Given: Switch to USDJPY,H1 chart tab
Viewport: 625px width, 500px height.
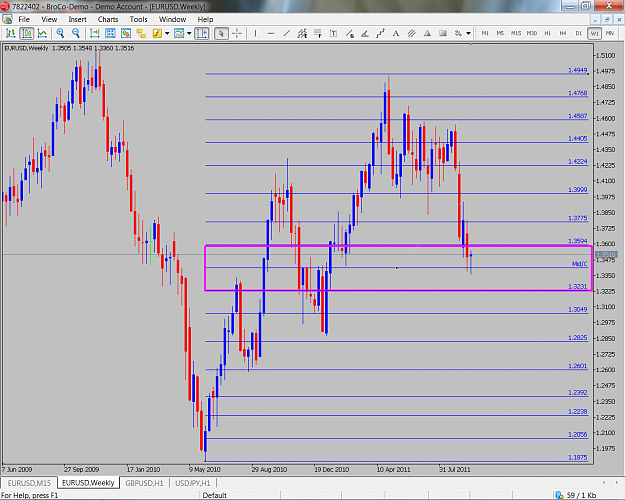Looking at the screenshot, I should tap(193, 483).
